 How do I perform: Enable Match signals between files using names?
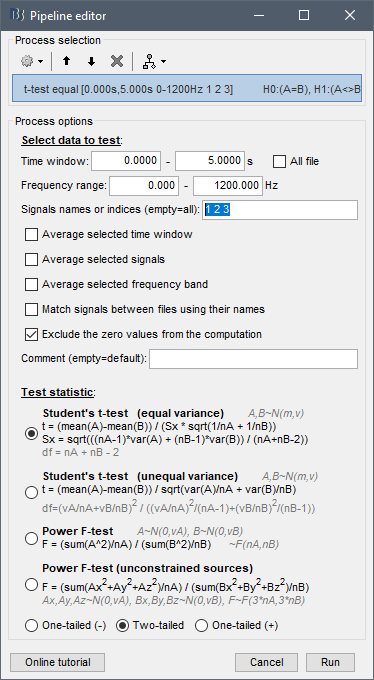(x=31, y=310)
